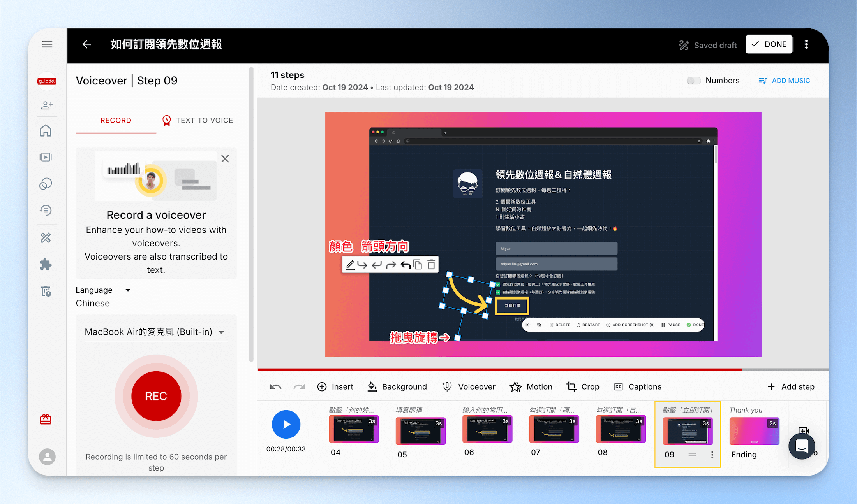Go back with the left arrow
Screen dimensions: 857x504
[87, 44]
